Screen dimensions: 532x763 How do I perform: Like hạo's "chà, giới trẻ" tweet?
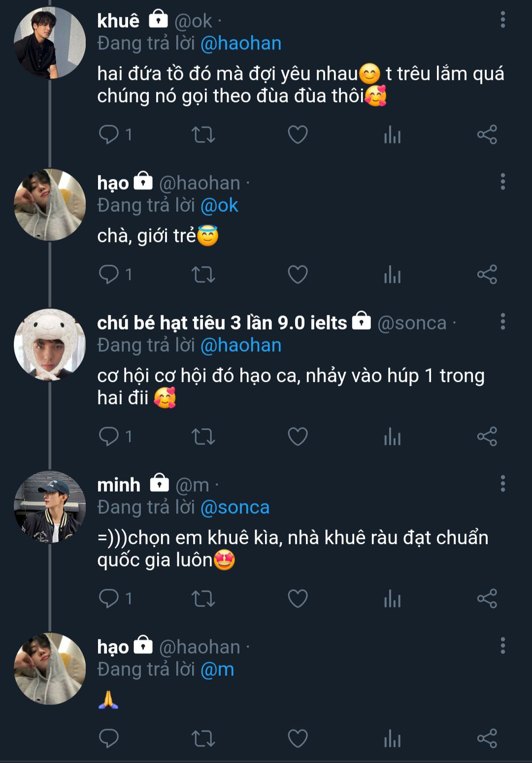click(298, 274)
